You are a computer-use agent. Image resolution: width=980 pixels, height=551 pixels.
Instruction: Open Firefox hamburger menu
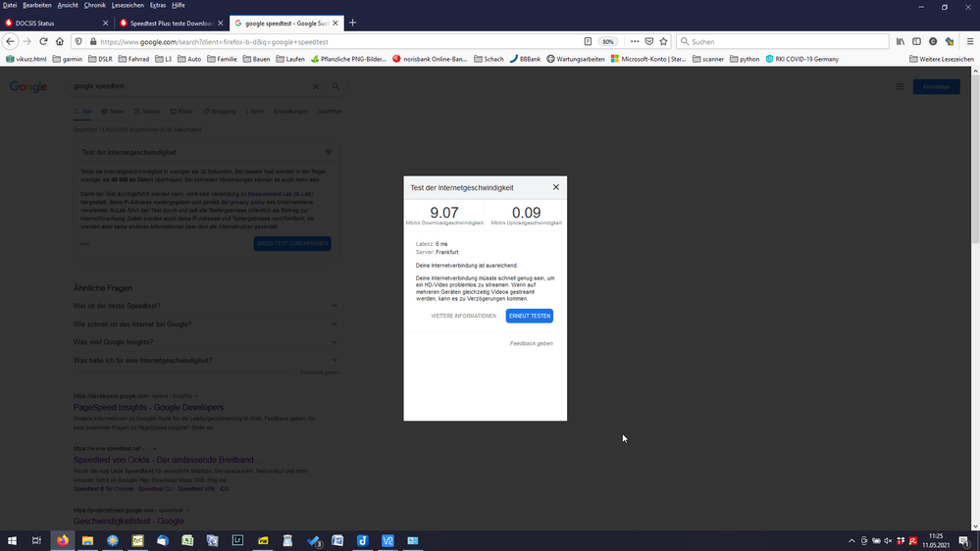[970, 42]
